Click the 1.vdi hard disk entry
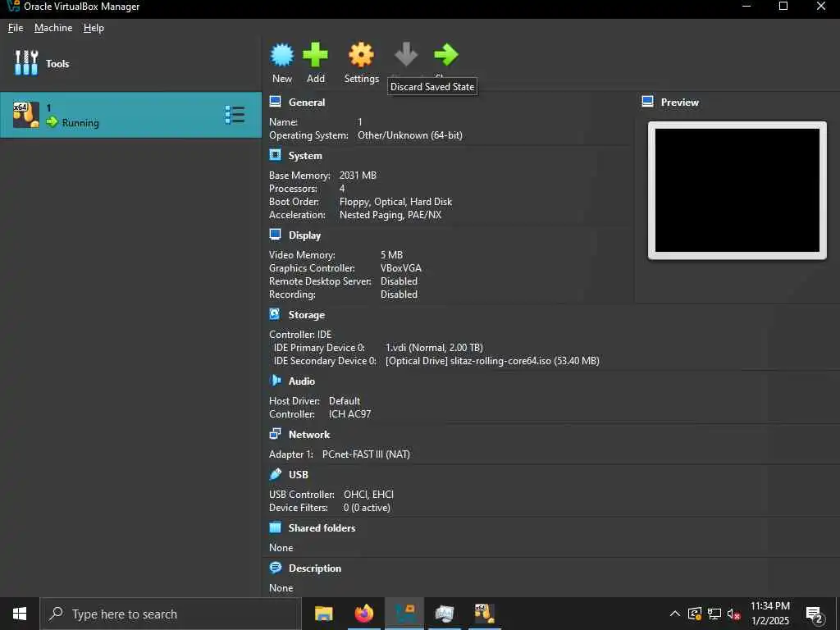 pos(434,348)
